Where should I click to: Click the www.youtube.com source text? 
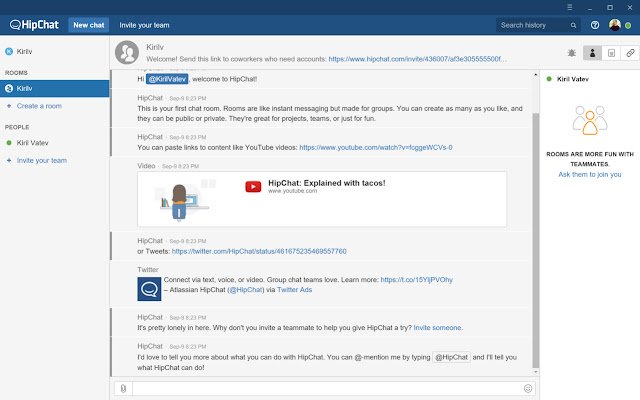pos(292,191)
